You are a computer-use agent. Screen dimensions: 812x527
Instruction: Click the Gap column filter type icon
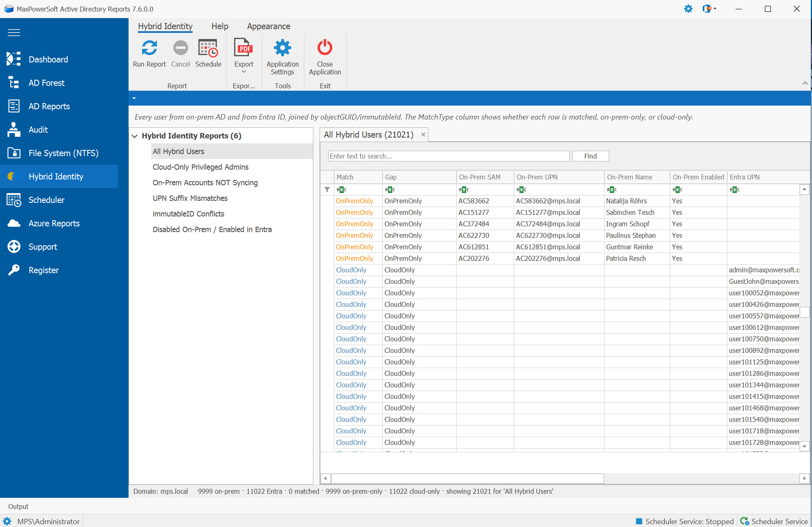pos(390,190)
